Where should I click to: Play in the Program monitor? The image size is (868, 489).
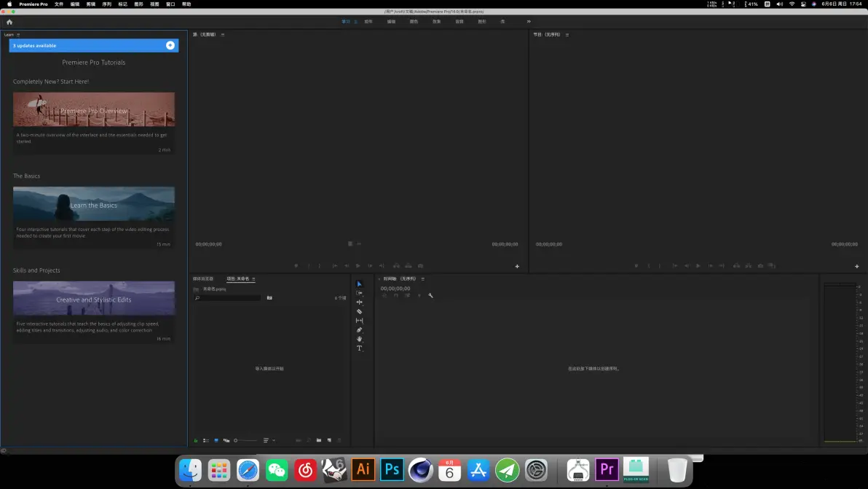click(698, 267)
